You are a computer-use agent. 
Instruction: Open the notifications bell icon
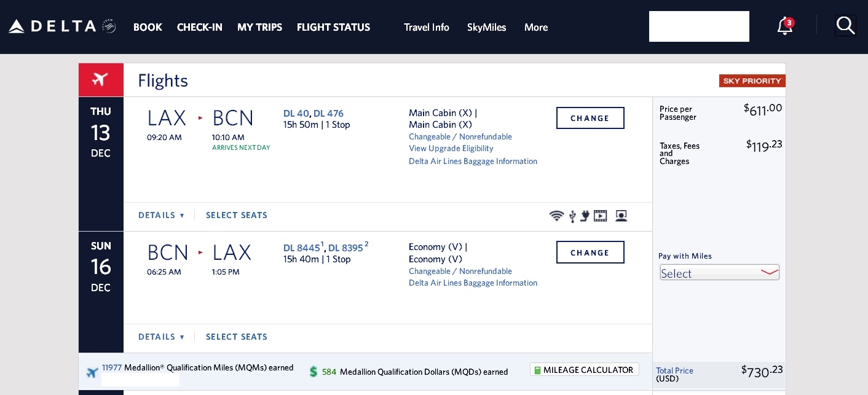(x=784, y=27)
